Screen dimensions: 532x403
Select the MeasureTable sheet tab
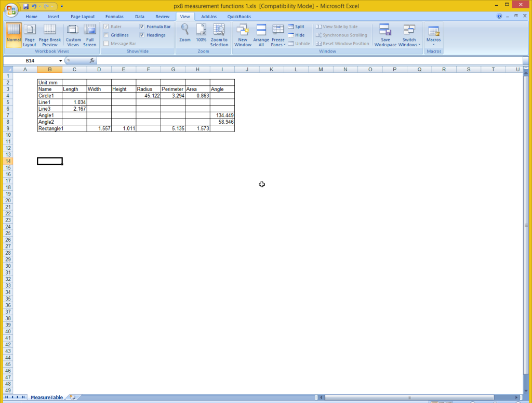coord(46,397)
